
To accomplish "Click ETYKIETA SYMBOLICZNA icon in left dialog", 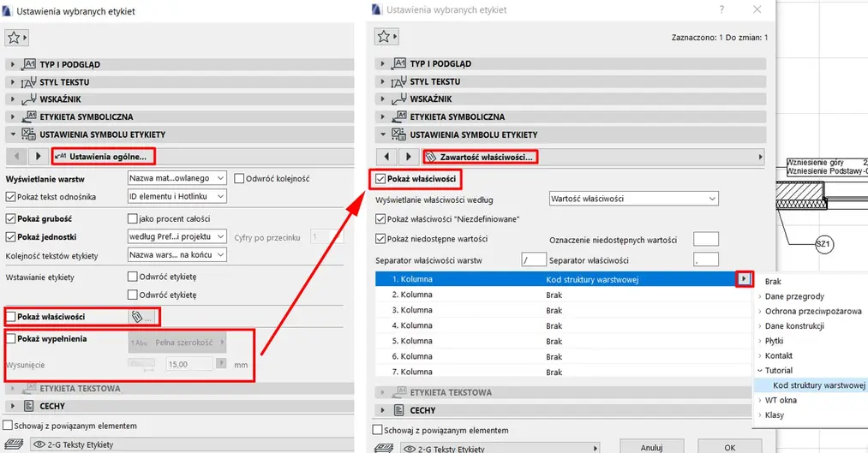I will pyautogui.click(x=29, y=116).
